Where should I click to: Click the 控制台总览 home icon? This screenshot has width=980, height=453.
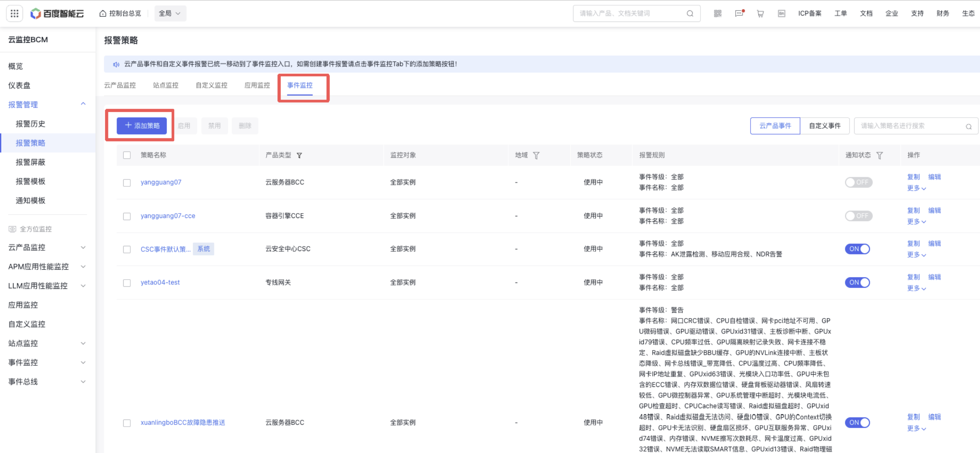click(x=103, y=14)
